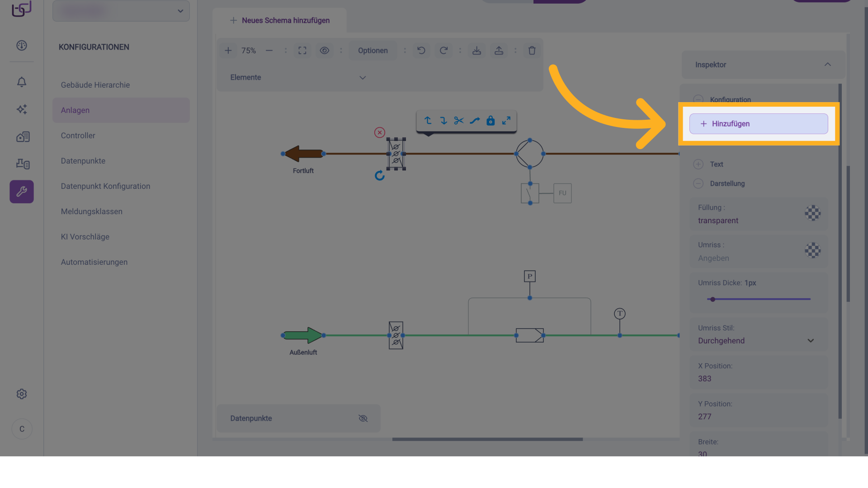Image resolution: width=868 pixels, height=488 pixels.
Task: Click the redo arrow icon
Action: pos(443,51)
